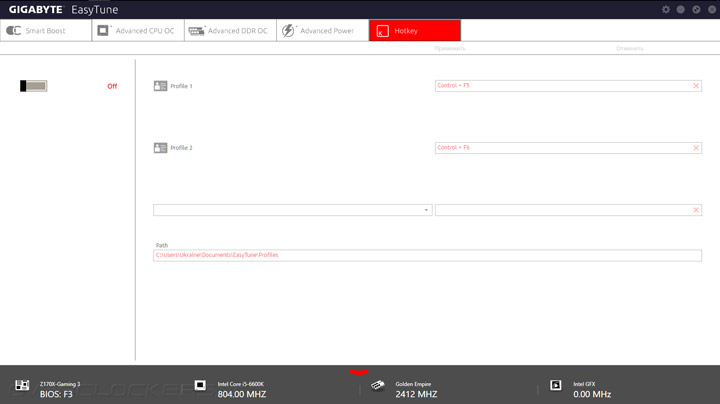The width and height of the screenshot is (720, 404).
Task: Click the memory icon beside Golden Empire
Action: coord(377,385)
